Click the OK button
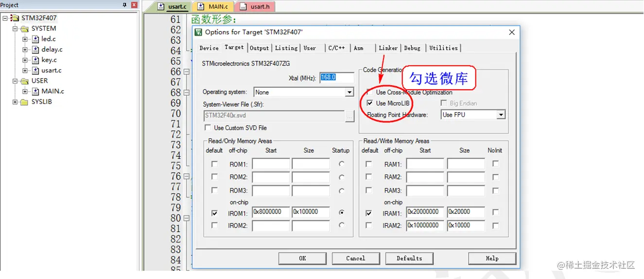644x279 pixels. coord(302,258)
